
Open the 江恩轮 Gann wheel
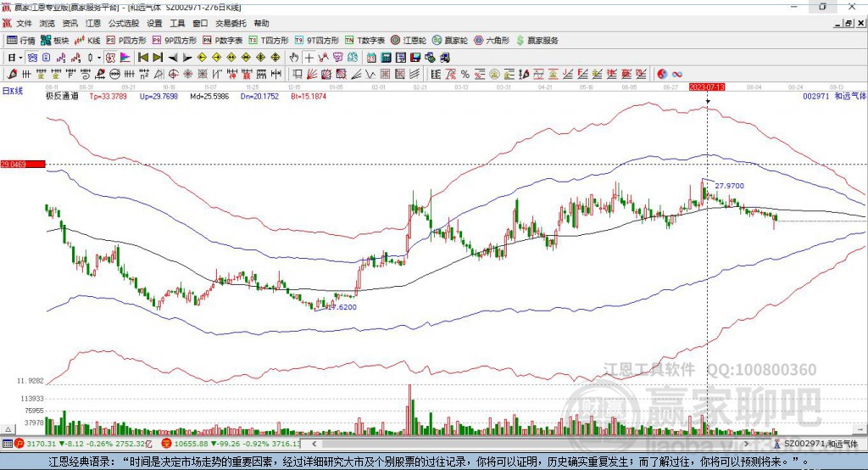[x=409, y=41]
